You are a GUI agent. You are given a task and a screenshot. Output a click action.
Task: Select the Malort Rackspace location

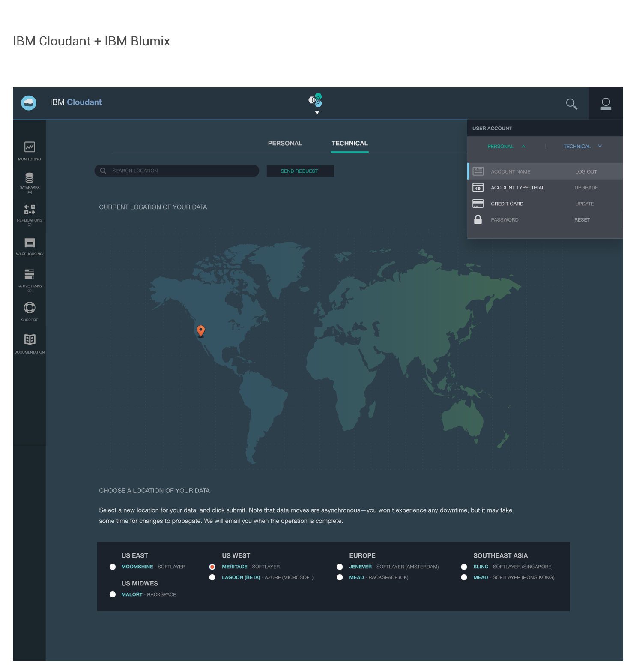[113, 594]
